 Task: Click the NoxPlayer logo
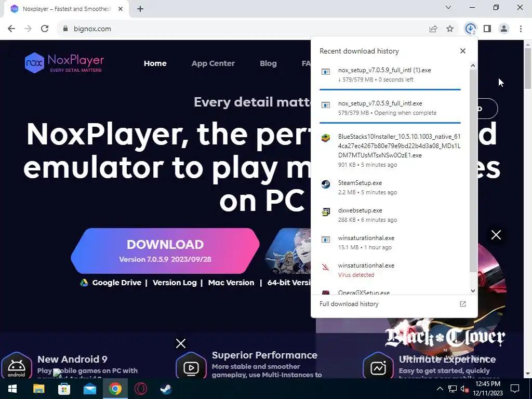(64, 63)
